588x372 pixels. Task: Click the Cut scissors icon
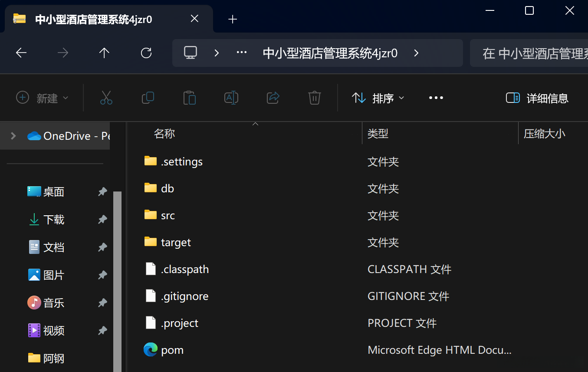[x=106, y=98]
